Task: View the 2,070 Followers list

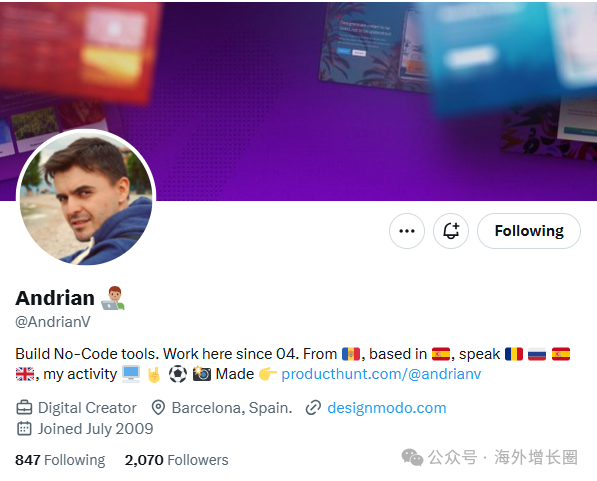Action: [x=177, y=460]
